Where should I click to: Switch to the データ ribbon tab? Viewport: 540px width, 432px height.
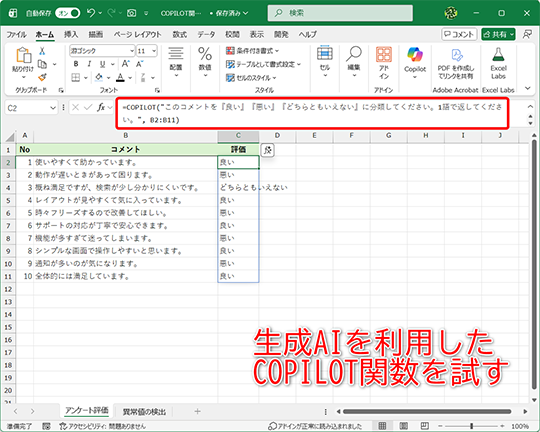coord(206,34)
